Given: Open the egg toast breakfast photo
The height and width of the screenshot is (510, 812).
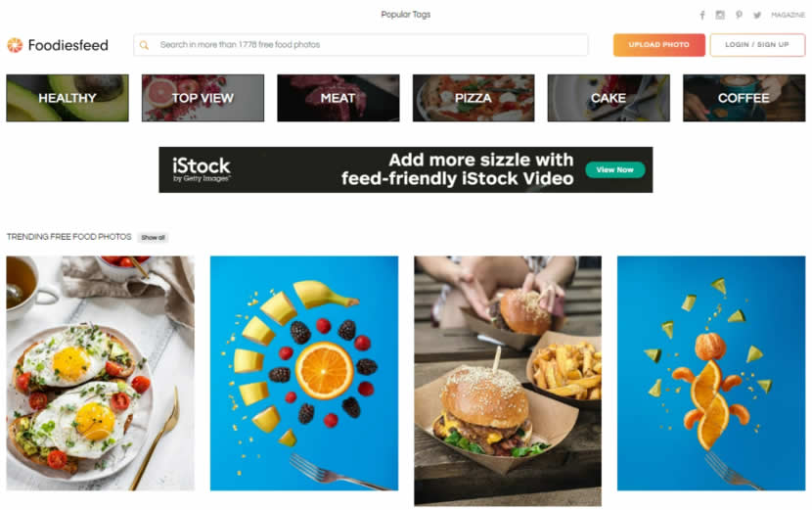Looking at the screenshot, I should [x=101, y=373].
